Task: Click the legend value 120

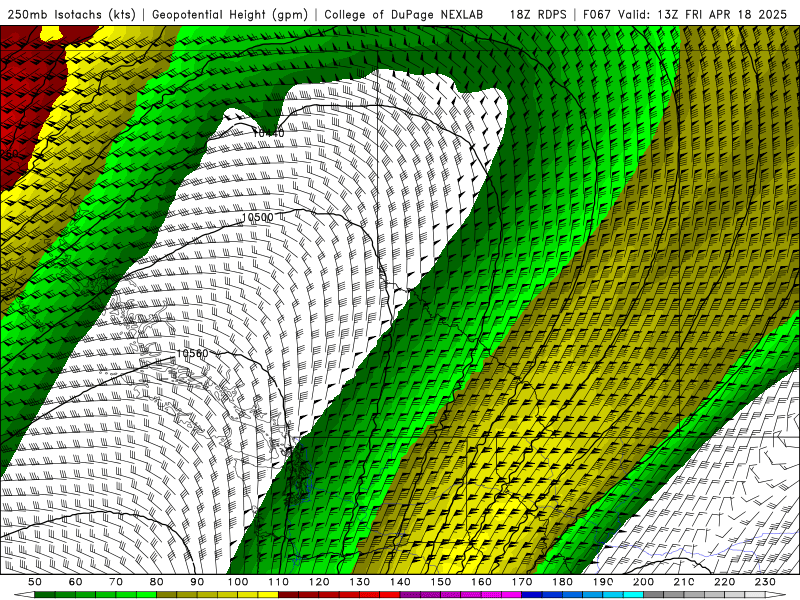Action: 319,582
